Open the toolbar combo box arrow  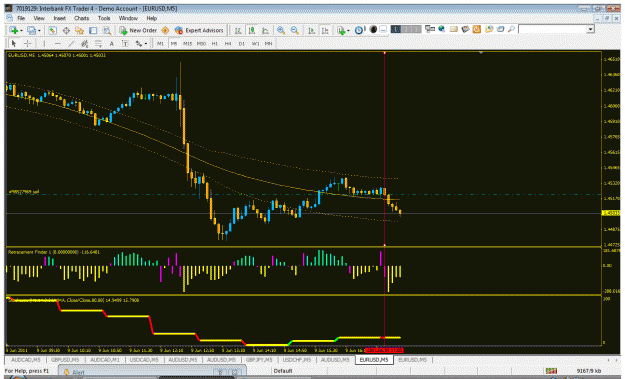590,29
